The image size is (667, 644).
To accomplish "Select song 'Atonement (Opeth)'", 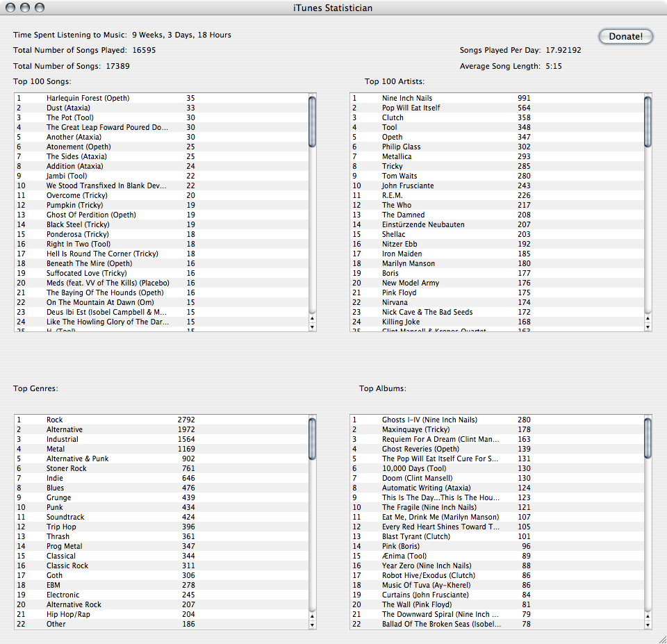I will tap(161, 147).
